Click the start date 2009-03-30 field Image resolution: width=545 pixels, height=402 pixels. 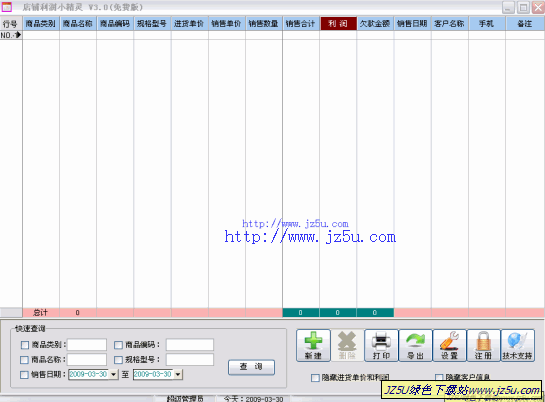click(x=89, y=375)
